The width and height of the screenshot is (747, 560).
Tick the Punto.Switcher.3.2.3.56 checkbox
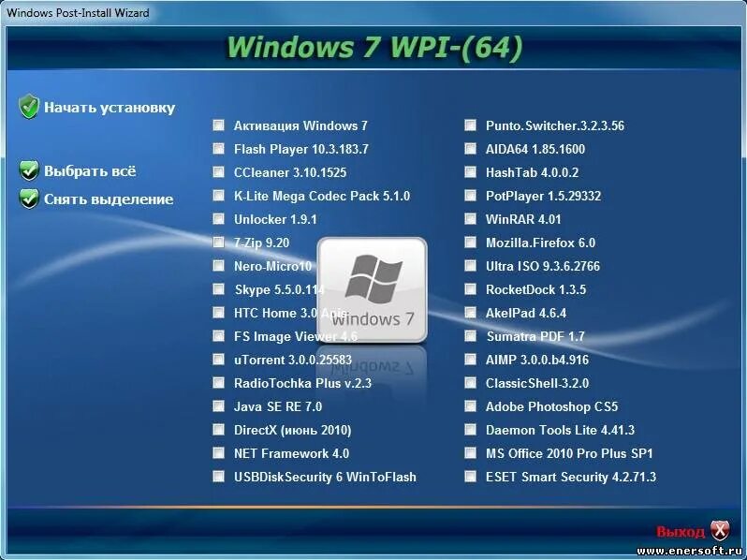click(x=470, y=125)
